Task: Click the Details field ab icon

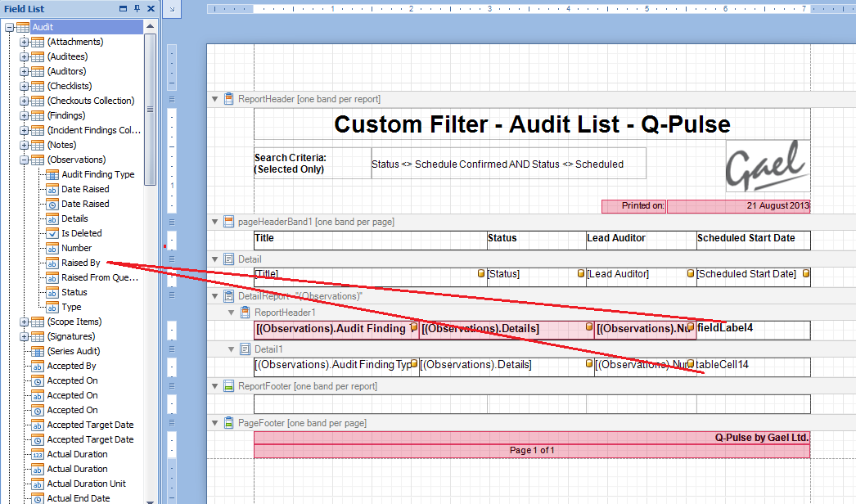Action: click(52, 219)
